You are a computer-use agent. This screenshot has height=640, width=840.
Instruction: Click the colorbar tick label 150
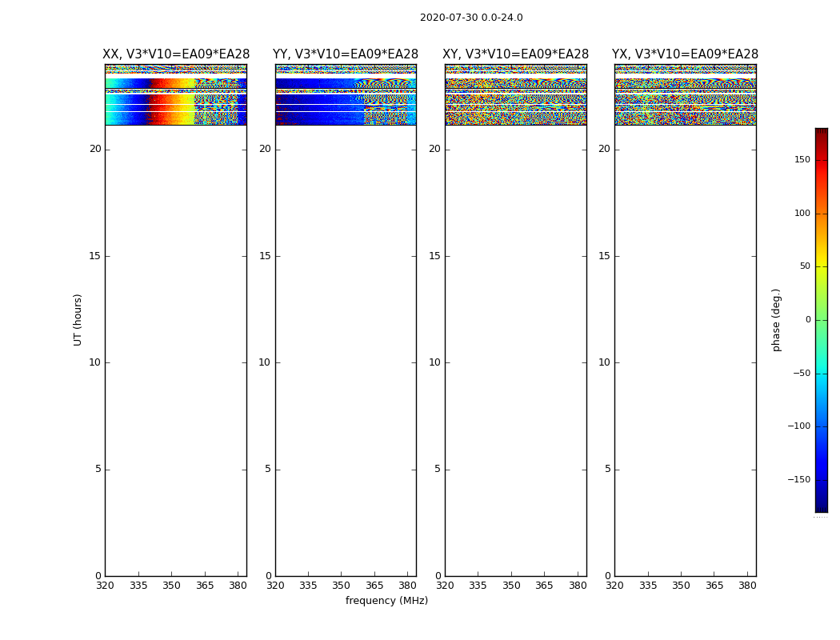pyautogui.click(x=802, y=160)
